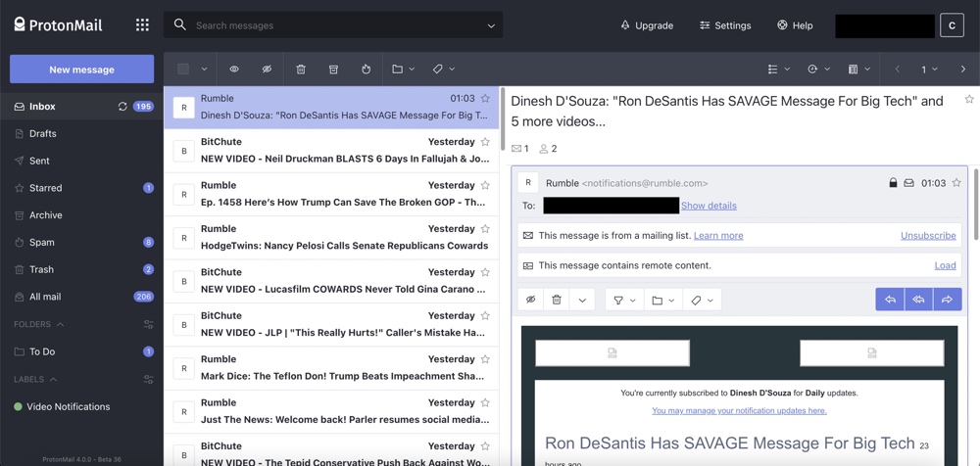Expand advanced search options chevron
The width and height of the screenshot is (980, 466).
coord(491,25)
